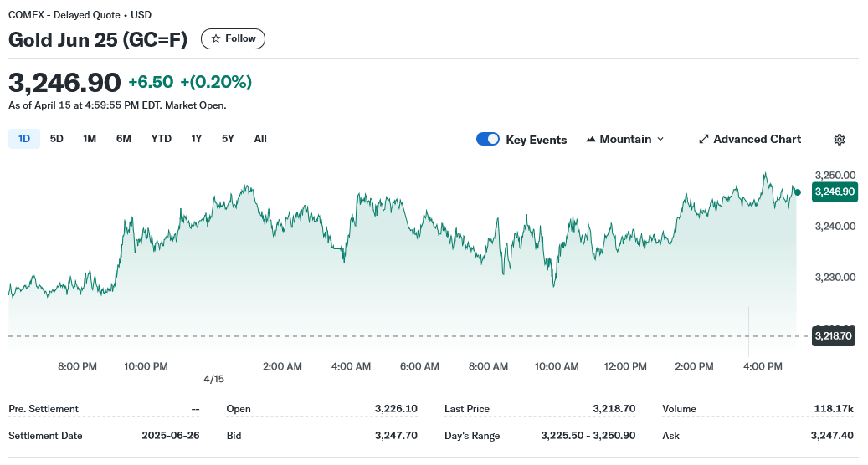Click the 3,240.00 y-axis label

[835, 226]
